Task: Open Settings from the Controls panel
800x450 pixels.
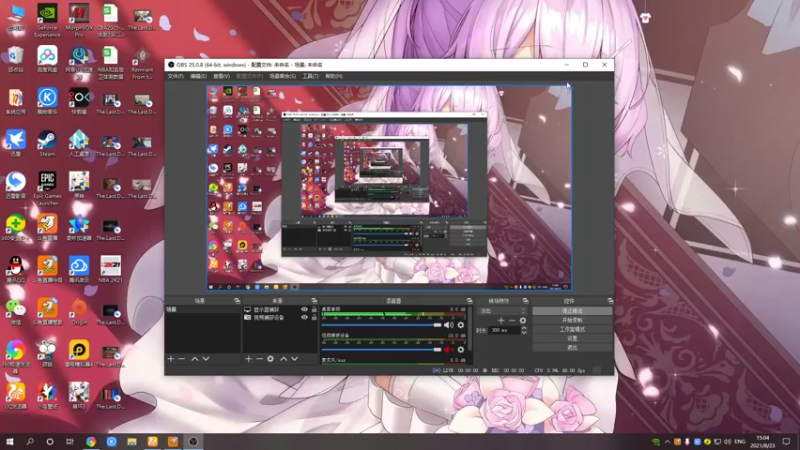Action: coord(572,338)
